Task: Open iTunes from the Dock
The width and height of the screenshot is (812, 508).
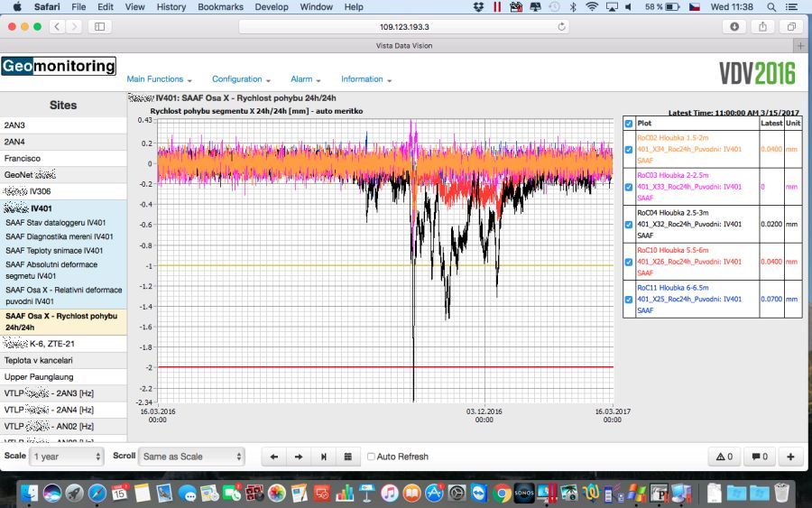Action: [x=390, y=493]
